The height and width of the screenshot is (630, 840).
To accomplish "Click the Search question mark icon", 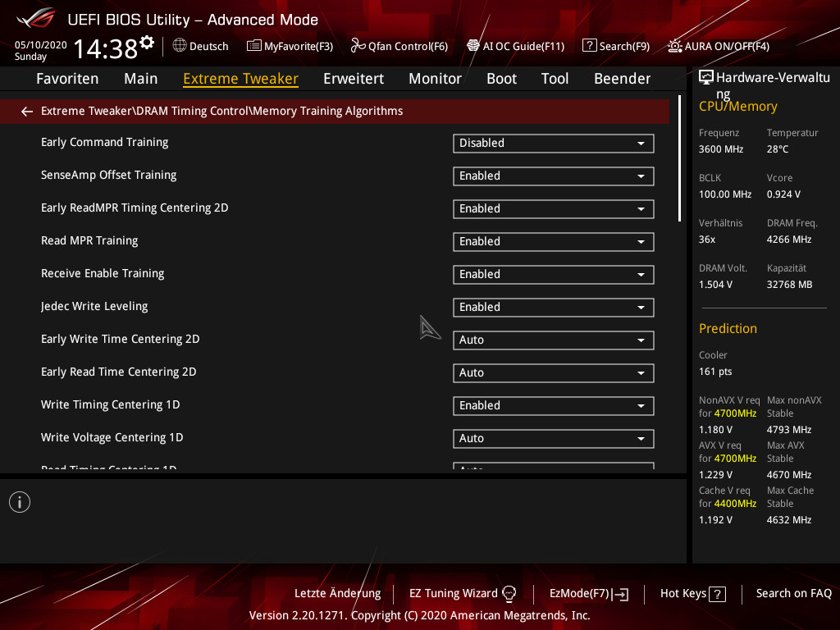I will pos(589,46).
